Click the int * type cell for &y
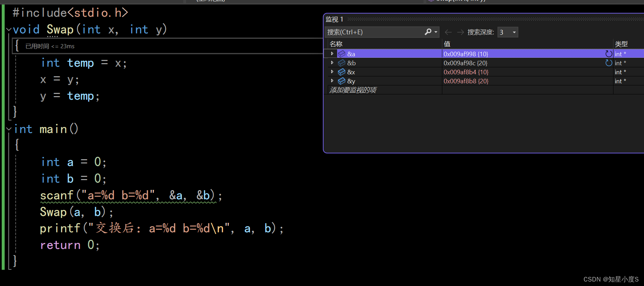The width and height of the screenshot is (644, 286). point(620,81)
